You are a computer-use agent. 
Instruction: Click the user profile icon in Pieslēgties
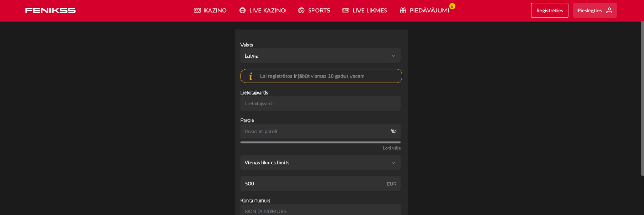point(609,10)
